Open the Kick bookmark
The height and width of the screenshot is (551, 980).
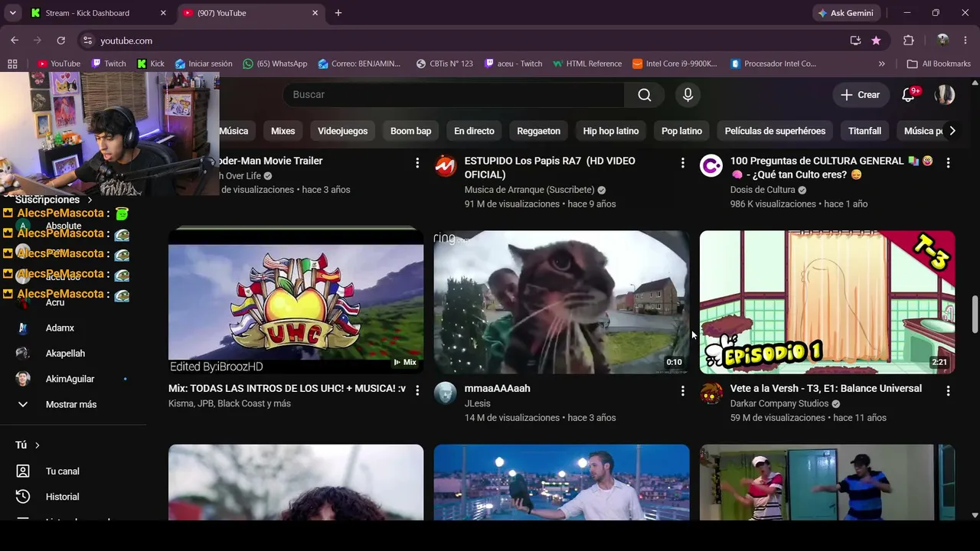[x=151, y=64]
